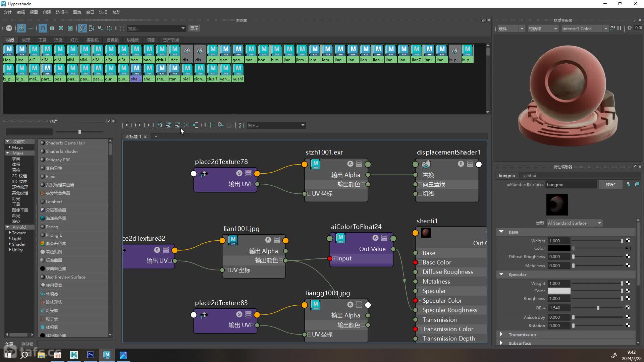Open Photoshop from the taskbar
Screen dimensions: 644x362
tap(90, 355)
